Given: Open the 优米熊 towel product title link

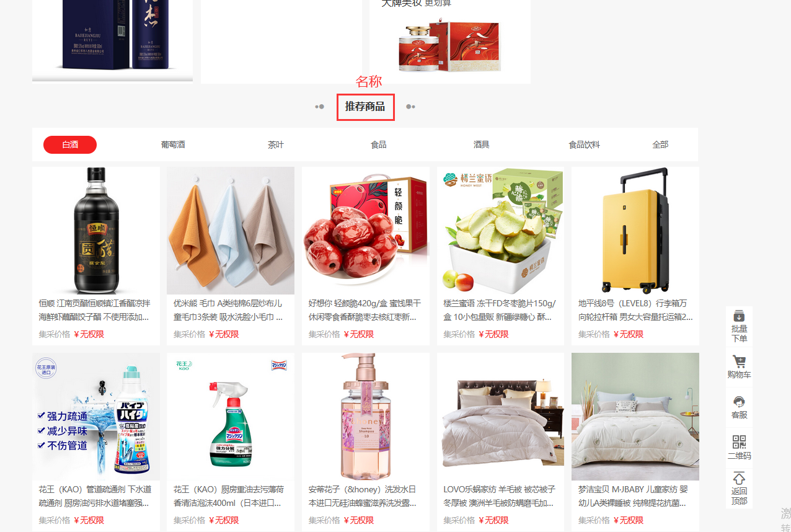Looking at the screenshot, I should pyautogui.click(x=231, y=310).
